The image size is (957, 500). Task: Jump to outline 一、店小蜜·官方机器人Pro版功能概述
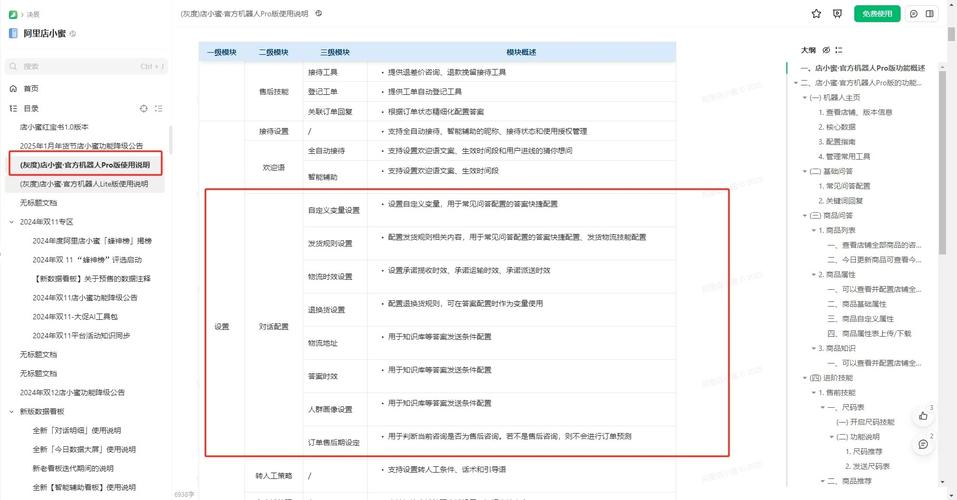coord(862,68)
